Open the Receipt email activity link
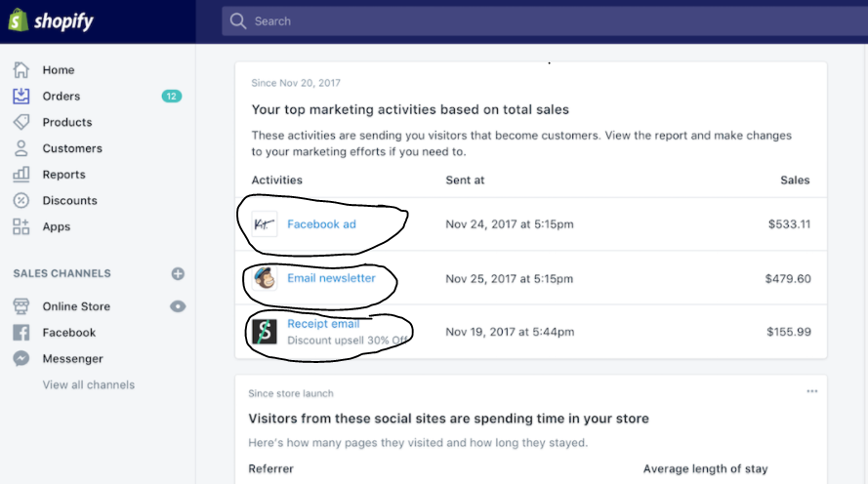868x484 pixels. pos(323,324)
